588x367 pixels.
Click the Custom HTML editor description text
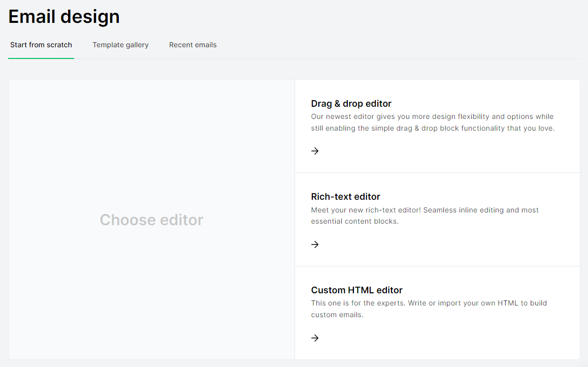click(429, 309)
